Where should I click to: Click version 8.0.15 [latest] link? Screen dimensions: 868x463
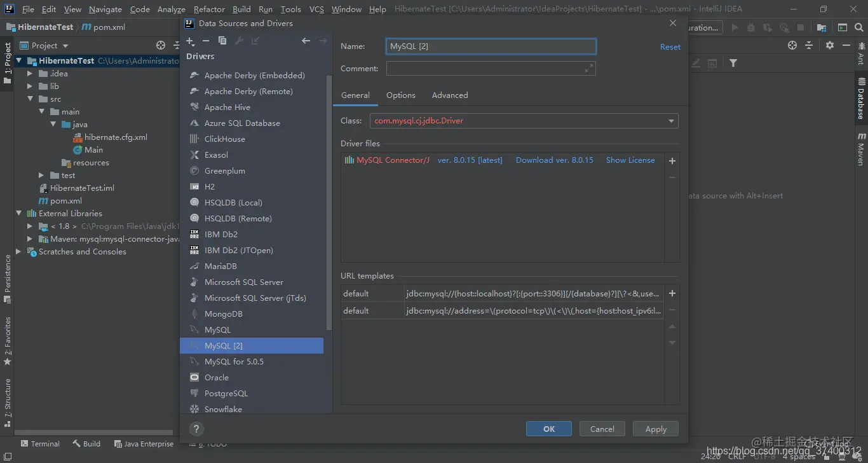click(470, 160)
